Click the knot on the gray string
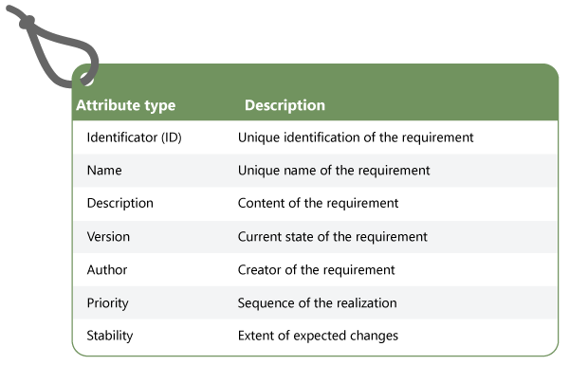 click(27, 22)
